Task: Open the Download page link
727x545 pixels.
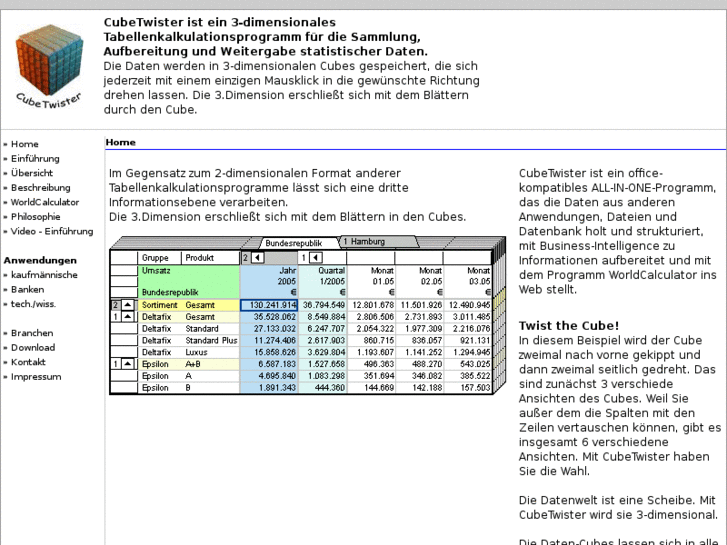Action: pos(33,347)
